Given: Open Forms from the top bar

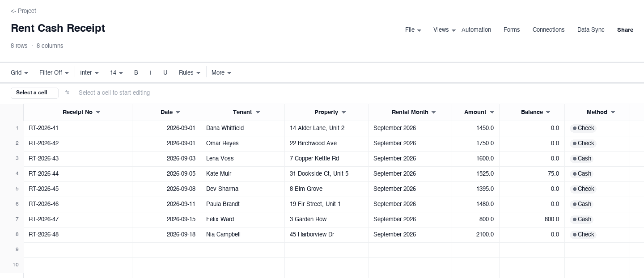Looking at the screenshot, I should point(512,30).
